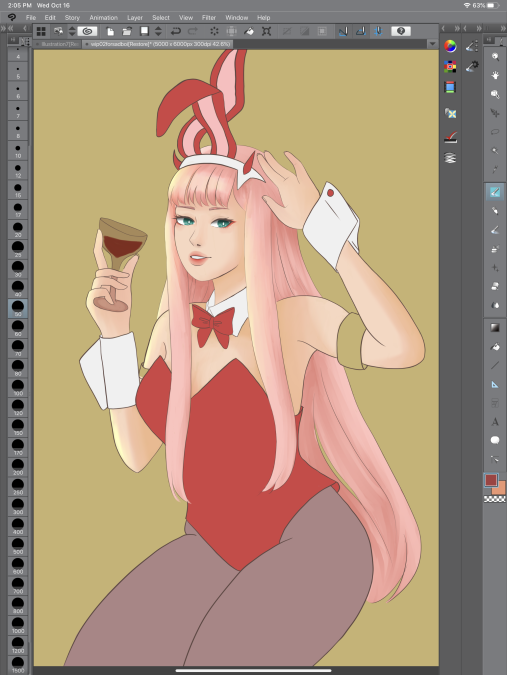Screen dimensions: 507x675
Task: Select the Figure line tool
Action: click(x=495, y=365)
